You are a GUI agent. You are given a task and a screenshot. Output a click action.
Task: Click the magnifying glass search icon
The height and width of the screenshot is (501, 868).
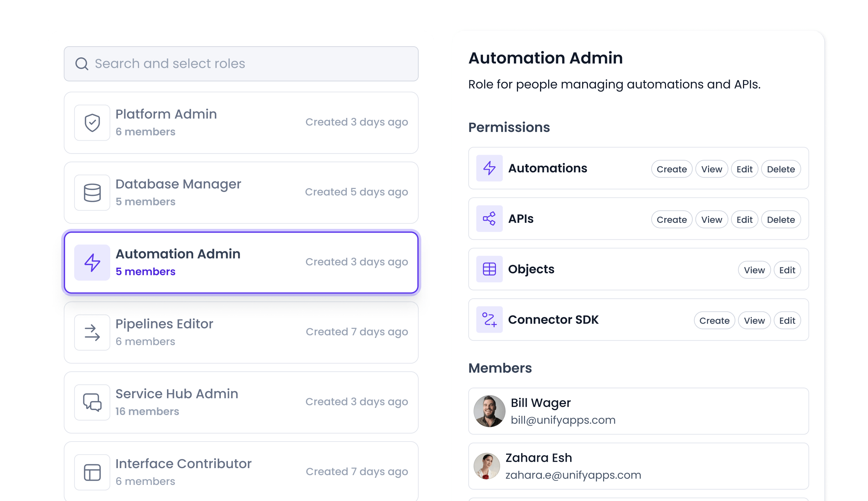tap(82, 64)
